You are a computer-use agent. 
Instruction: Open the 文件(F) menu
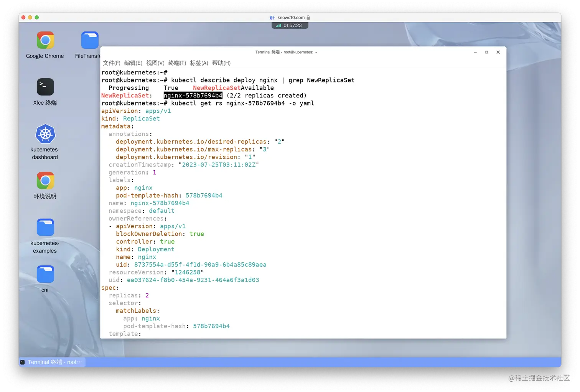coord(111,63)
